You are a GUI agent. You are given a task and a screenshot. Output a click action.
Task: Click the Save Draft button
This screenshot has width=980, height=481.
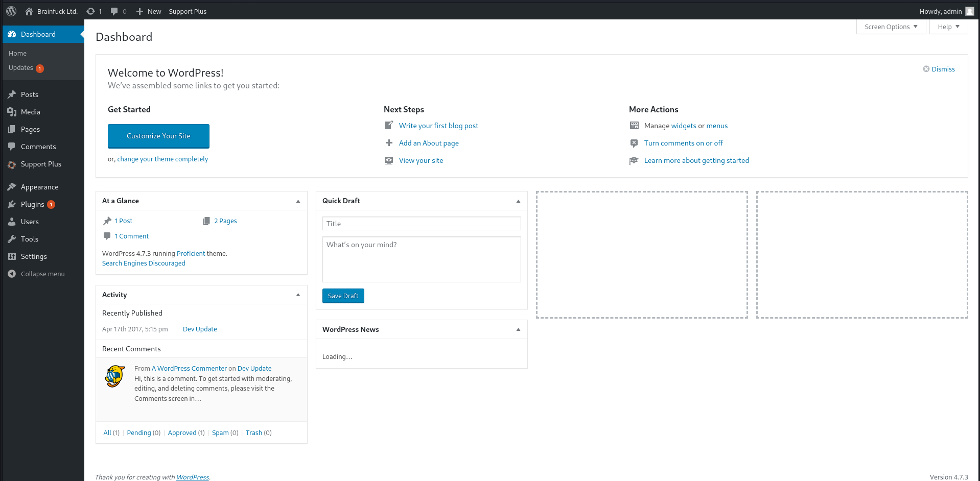click(343, 296)
